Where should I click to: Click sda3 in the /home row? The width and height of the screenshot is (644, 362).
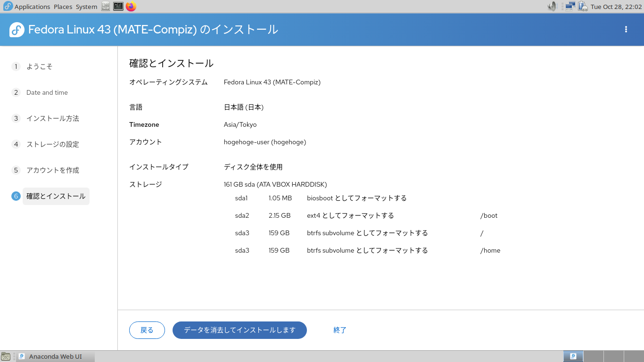point(242,250)
